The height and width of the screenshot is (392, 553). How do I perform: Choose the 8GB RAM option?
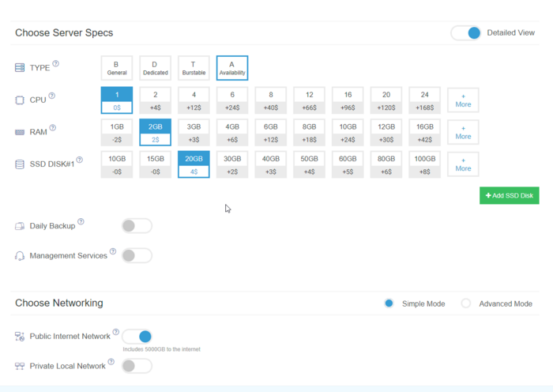(x=309, y=132)
